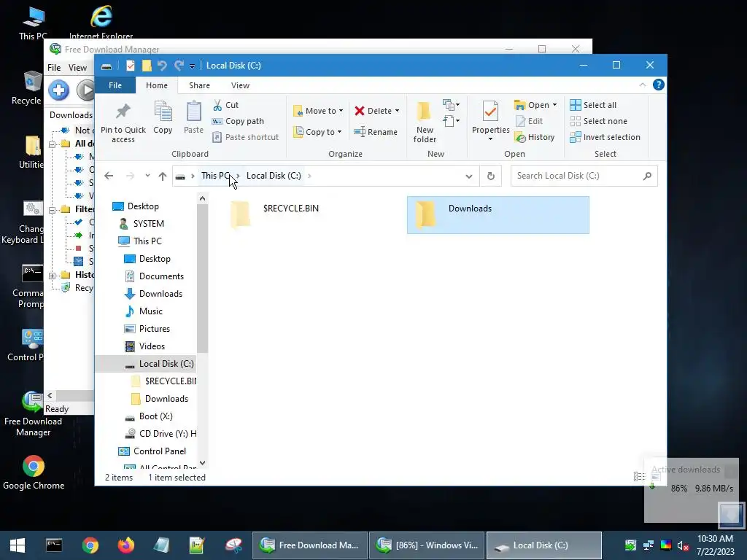Click the Properties checkmark icon

491,112
